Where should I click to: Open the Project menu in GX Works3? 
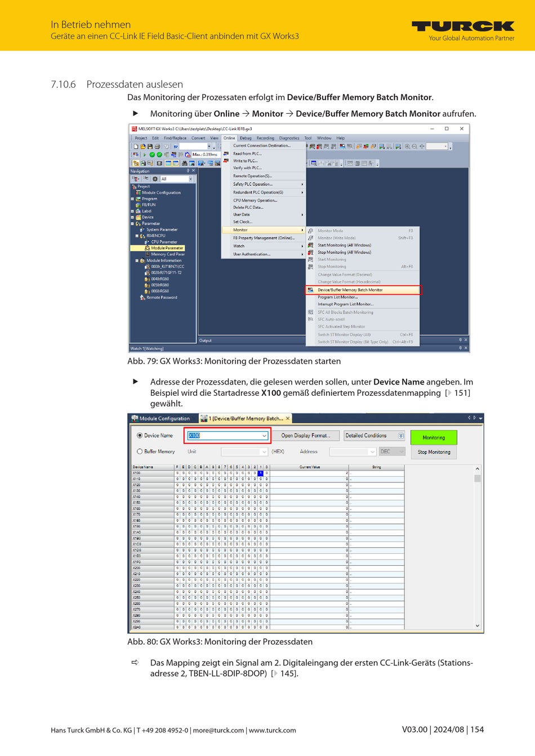point(141,138)
